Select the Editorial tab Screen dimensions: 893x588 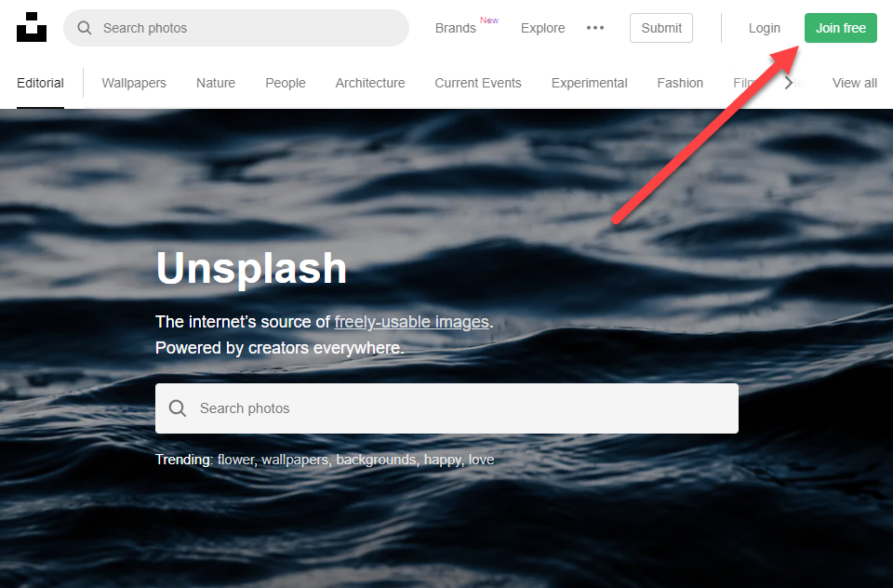[40, 83]
